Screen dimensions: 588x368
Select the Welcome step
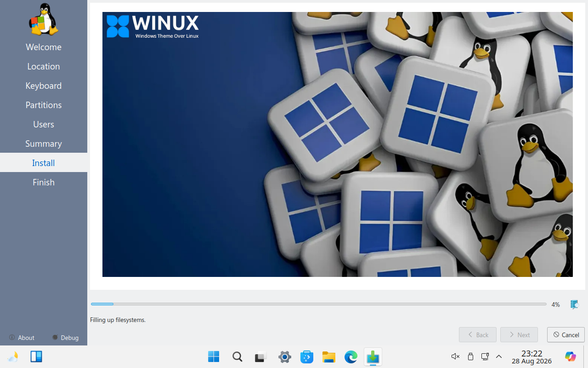coord(44,47)
